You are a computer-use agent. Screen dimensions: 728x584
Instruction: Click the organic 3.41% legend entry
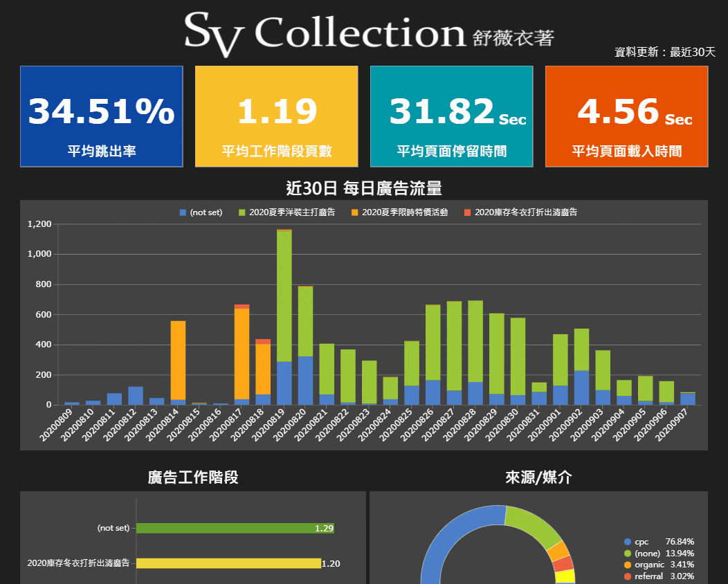[659, 565]
